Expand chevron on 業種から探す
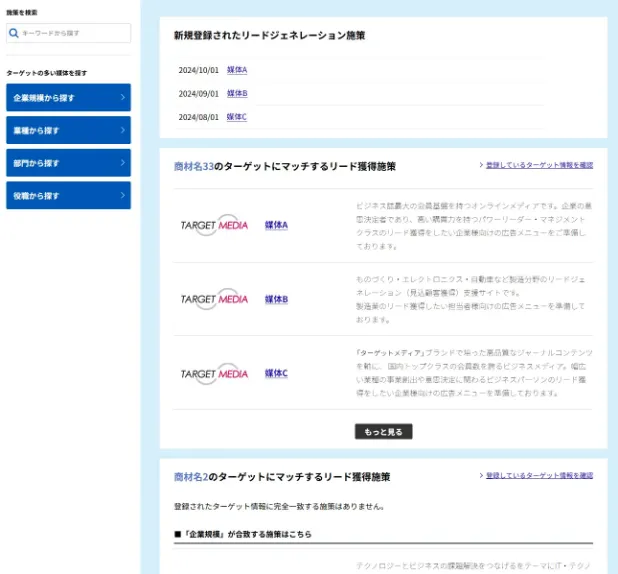 (123, 130)
